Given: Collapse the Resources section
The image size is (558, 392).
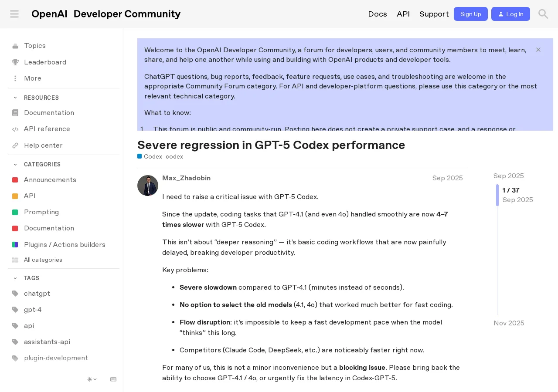Looking at the screenshot, I should pyautogui.click(x=15, y=98).
